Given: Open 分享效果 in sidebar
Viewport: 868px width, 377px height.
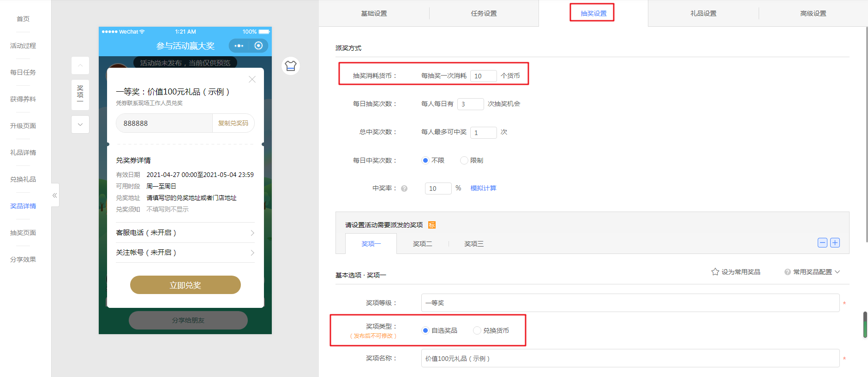Looking at the screenshot, I should pyautogui.click(x=23, y=259).
